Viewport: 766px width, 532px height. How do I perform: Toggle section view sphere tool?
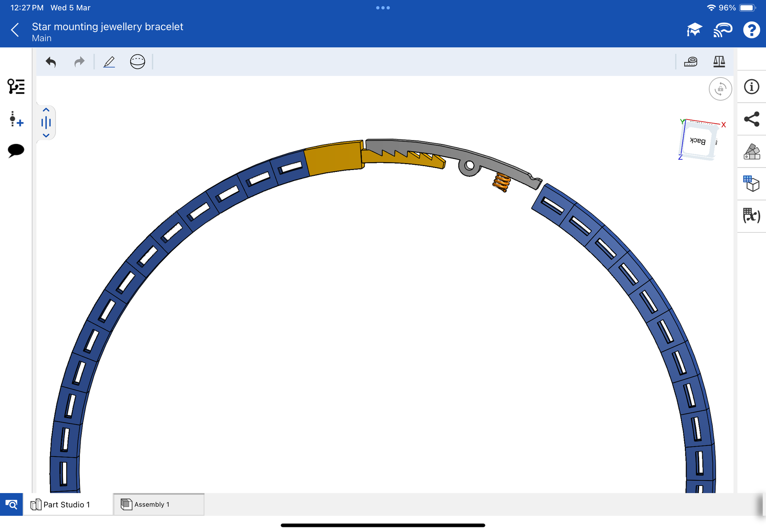(137, 62)
